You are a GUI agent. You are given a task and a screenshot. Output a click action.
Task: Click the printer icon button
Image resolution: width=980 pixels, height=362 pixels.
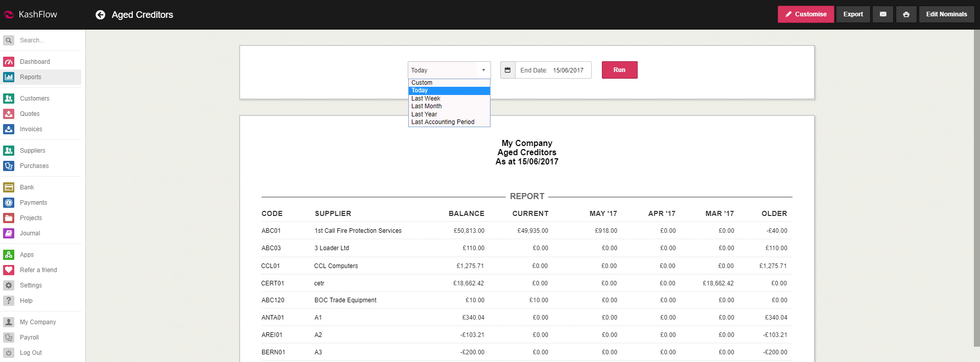906,14
